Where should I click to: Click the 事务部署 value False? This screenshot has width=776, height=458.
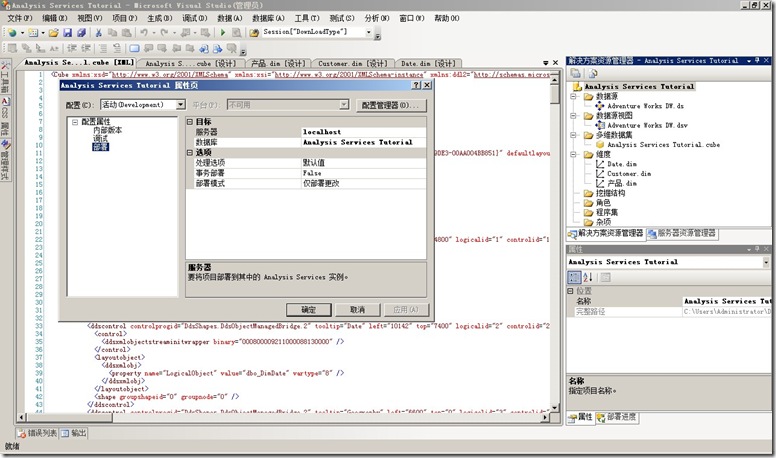click(x=364, y=173)
